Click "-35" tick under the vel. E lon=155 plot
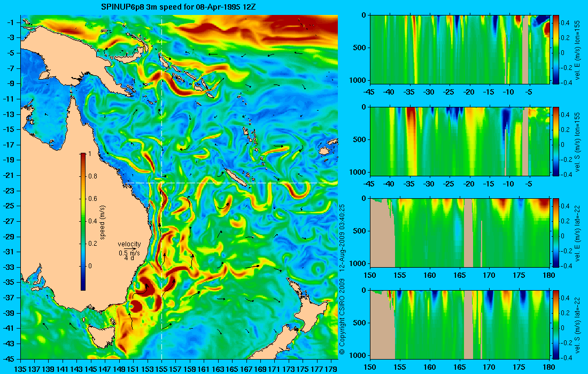The height and width of the screenshot is (374, 588). pos(409,92)
